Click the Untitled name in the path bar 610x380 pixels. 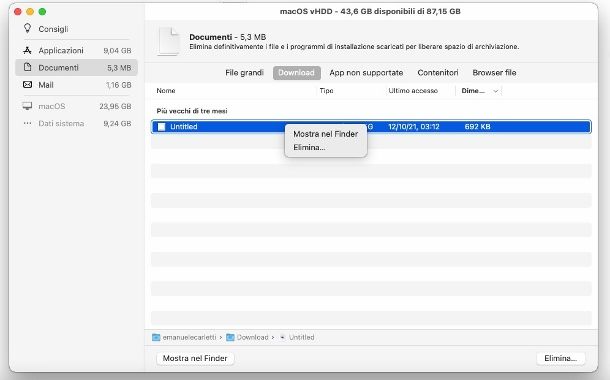tap(301, 337)
